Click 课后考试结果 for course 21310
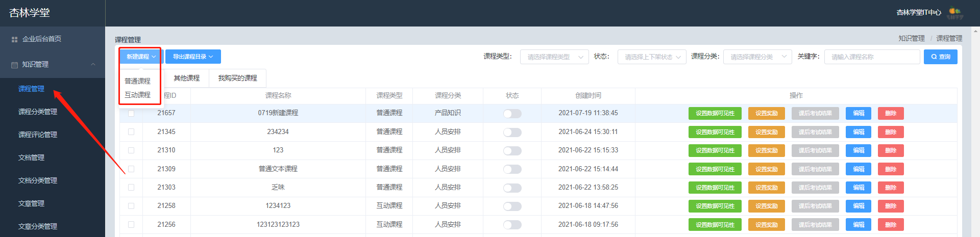Viewport: 980px width, 237px height. point(815,150)
